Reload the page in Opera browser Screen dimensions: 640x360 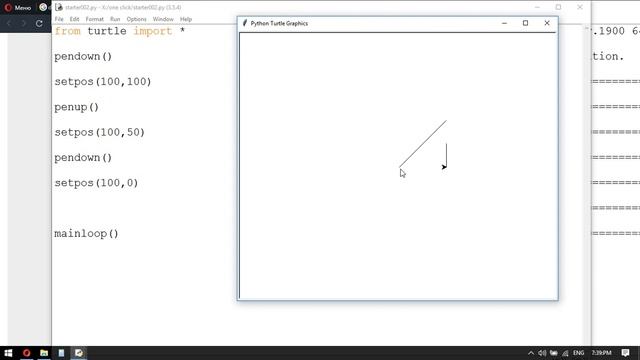(39, 24)
